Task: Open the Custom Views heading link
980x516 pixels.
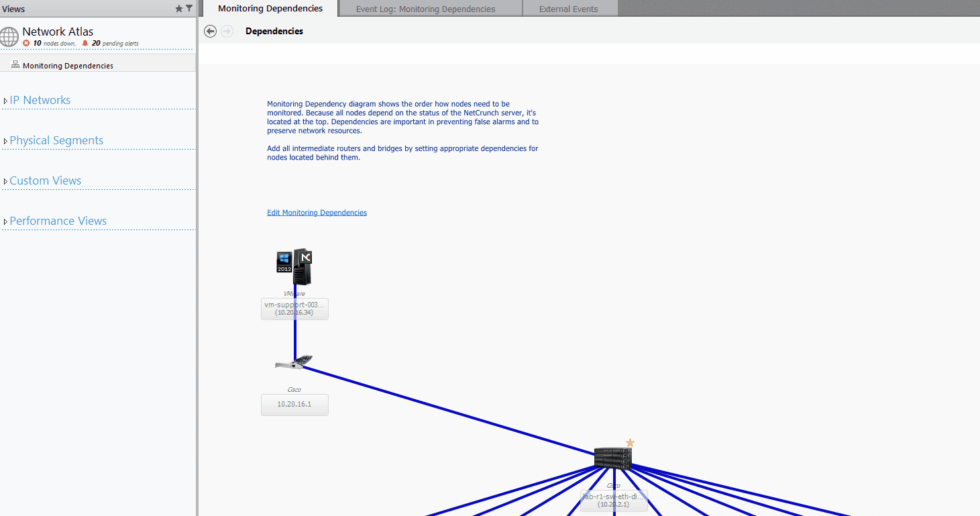Action: [45, 180]
